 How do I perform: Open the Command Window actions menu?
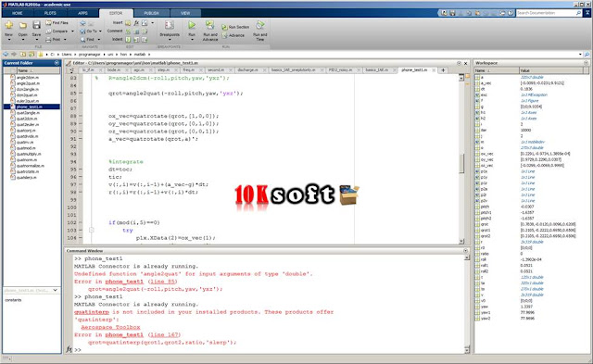(x=465, y=251)
